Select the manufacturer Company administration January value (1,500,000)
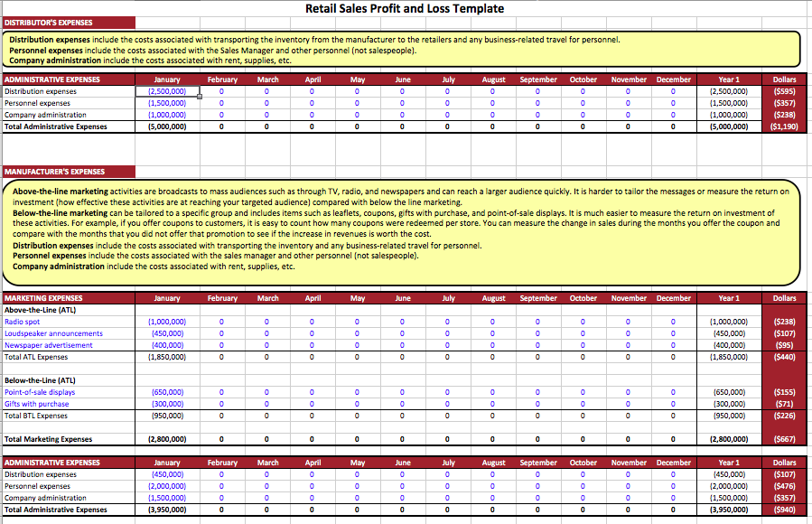Image resolution: width=812 pixels, height=524 pixels. 167,498
